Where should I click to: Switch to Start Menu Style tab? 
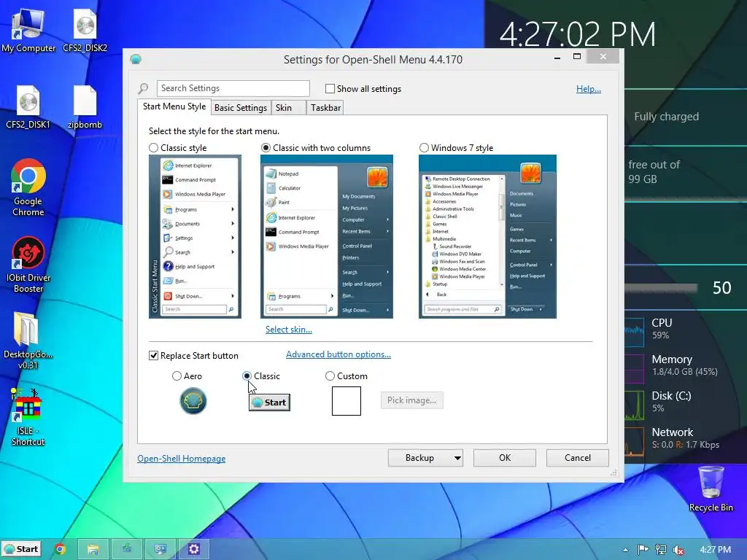[x=174, y=106]
